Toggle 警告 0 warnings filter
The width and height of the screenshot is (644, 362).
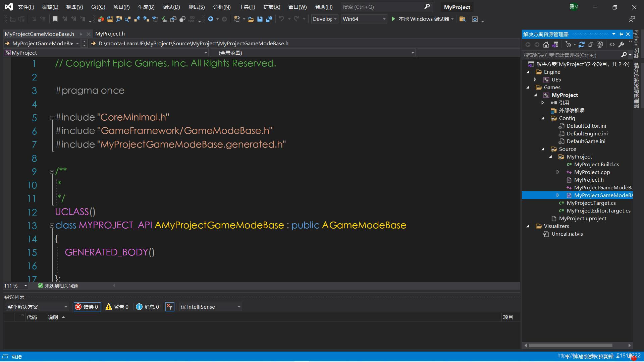(117, 307)
